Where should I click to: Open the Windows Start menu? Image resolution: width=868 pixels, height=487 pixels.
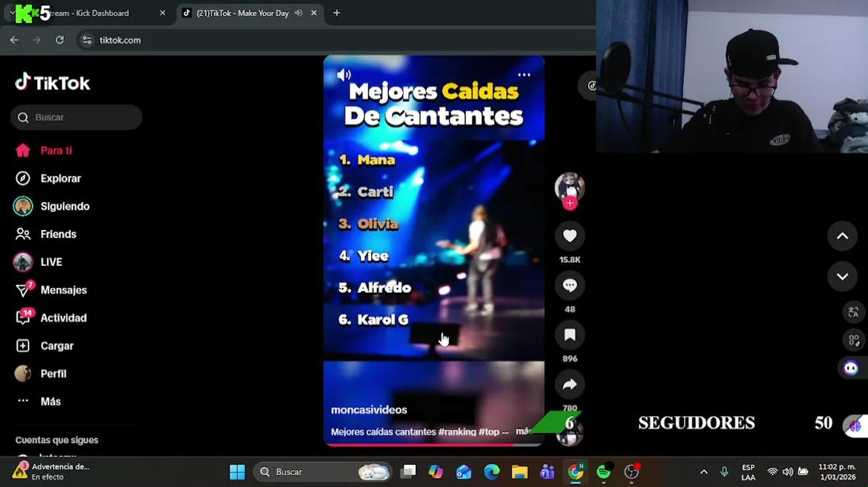[x=237, y=471]
